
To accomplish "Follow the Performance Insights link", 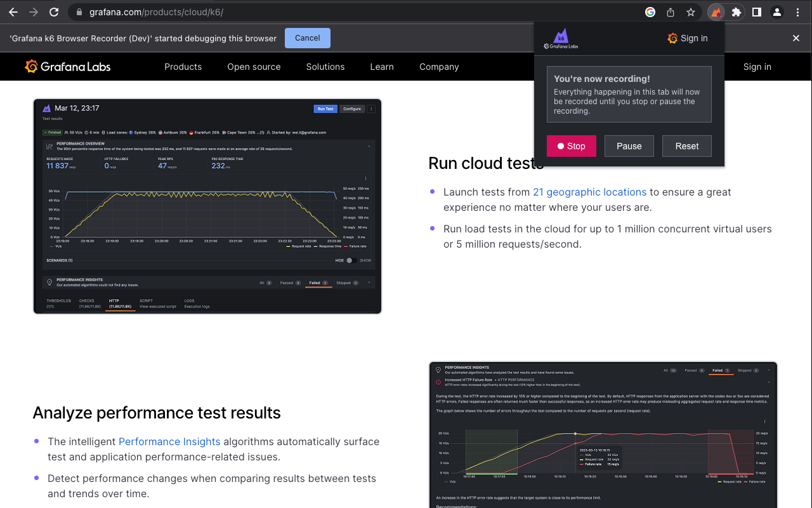I will pos(169,441).
